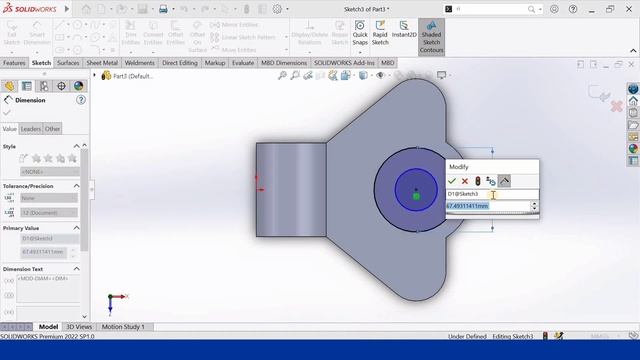Click the Previous View icon

(308, 76)
